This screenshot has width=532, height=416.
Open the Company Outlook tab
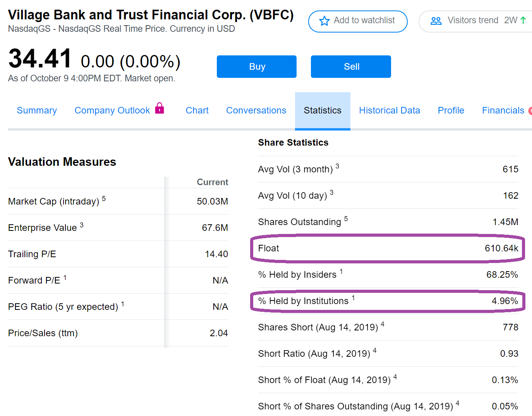coord(112,110)
